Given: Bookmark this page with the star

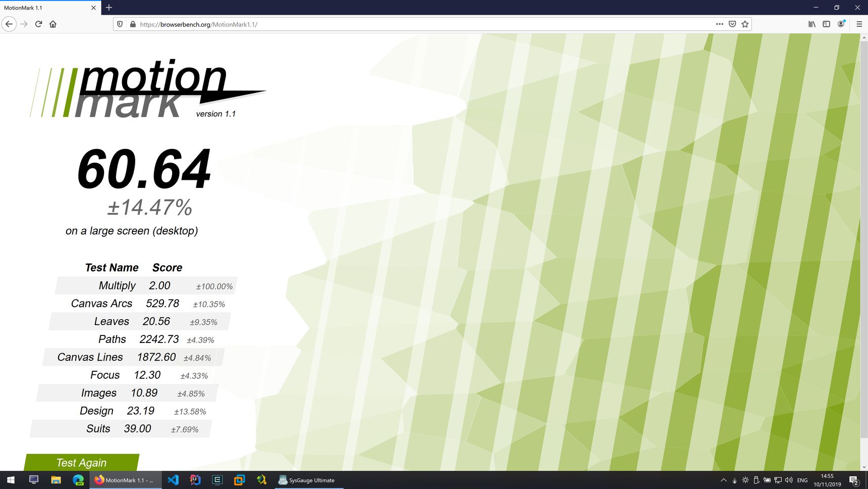Looking at the screenshot, I should (745, 24).
